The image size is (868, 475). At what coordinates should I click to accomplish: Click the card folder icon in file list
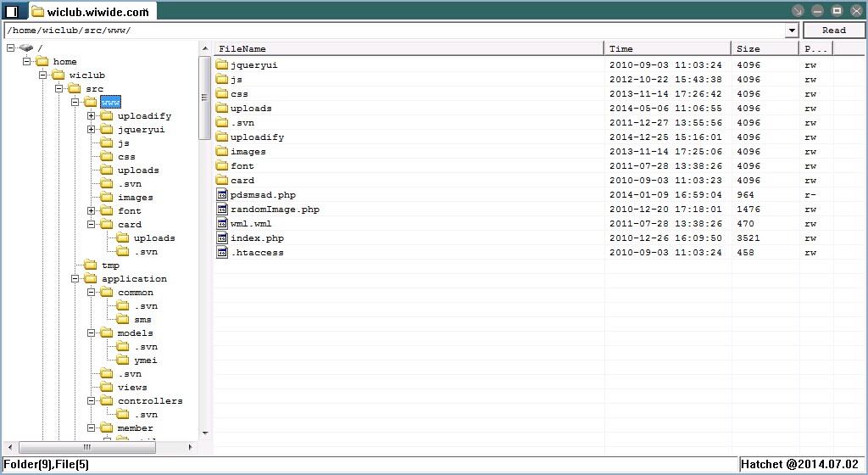click(222, 179)
